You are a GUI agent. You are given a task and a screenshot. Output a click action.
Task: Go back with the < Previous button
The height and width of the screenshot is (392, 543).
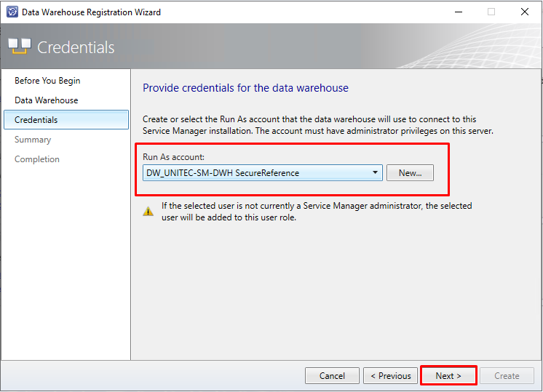click(x=391, y=376)
